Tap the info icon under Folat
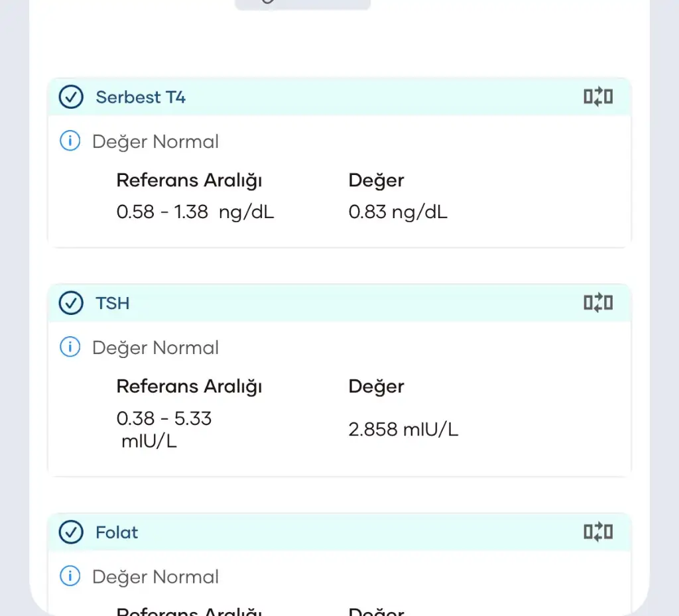 tap(70, 576)
